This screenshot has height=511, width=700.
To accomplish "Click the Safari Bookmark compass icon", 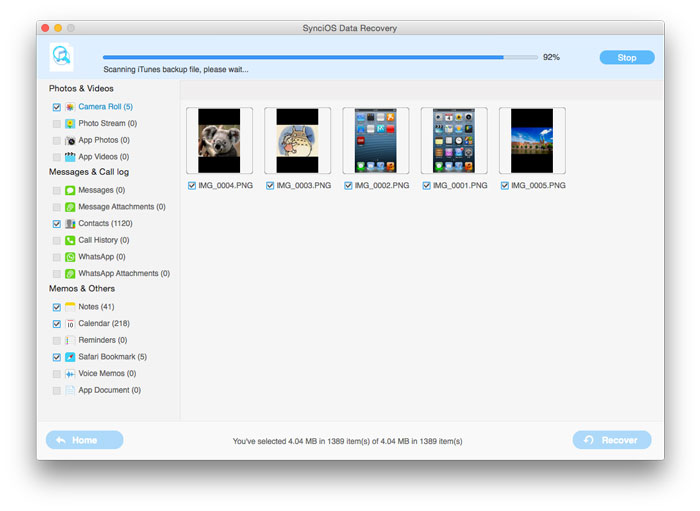I will (70, 357).
